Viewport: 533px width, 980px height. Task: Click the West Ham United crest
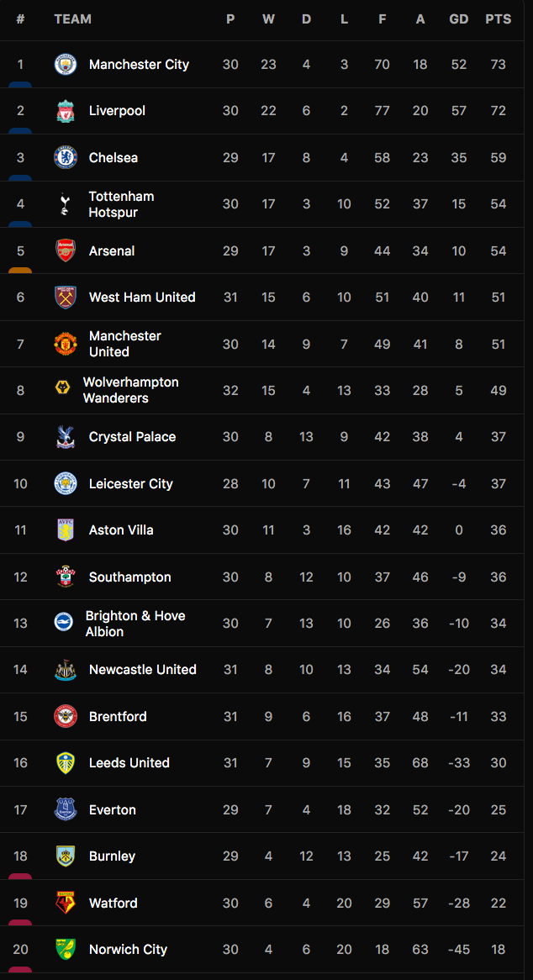[66, 298]
